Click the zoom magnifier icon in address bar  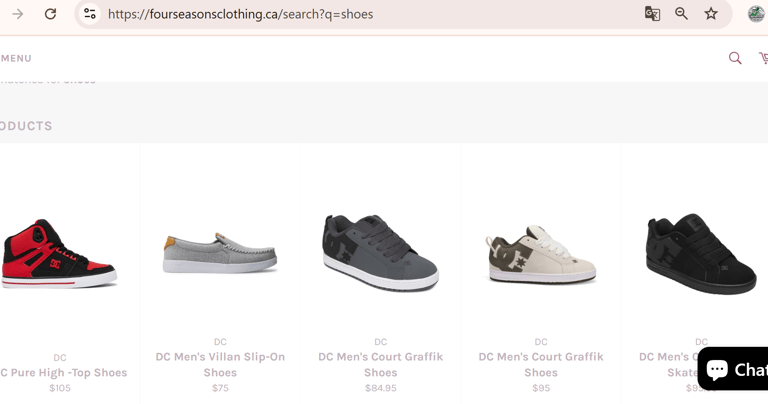(681, 14)
